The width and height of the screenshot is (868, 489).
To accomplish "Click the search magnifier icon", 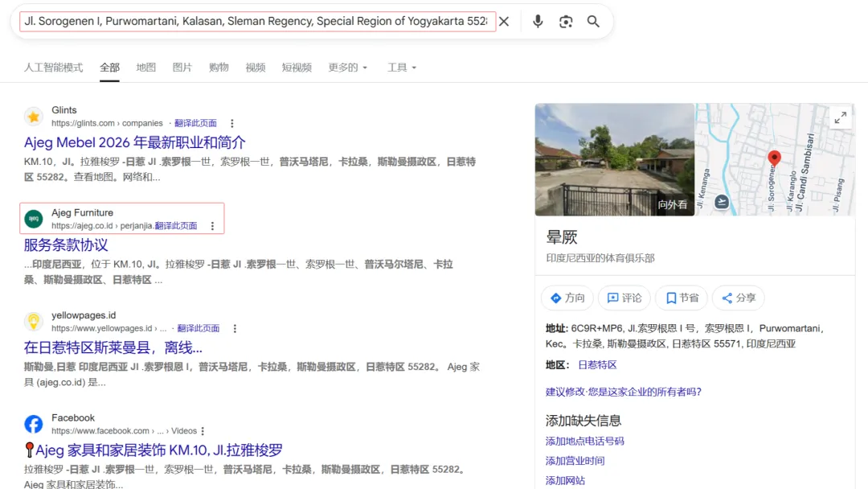I will pos(593,22).
